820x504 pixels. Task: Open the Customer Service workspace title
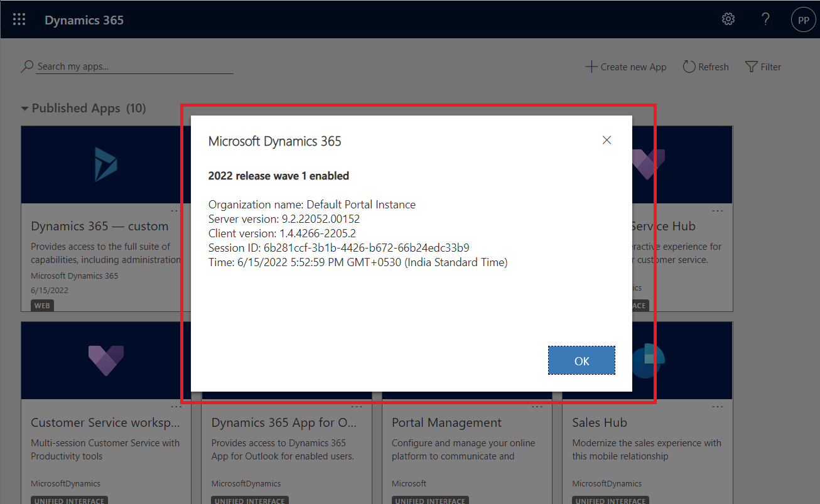[105, 422]
